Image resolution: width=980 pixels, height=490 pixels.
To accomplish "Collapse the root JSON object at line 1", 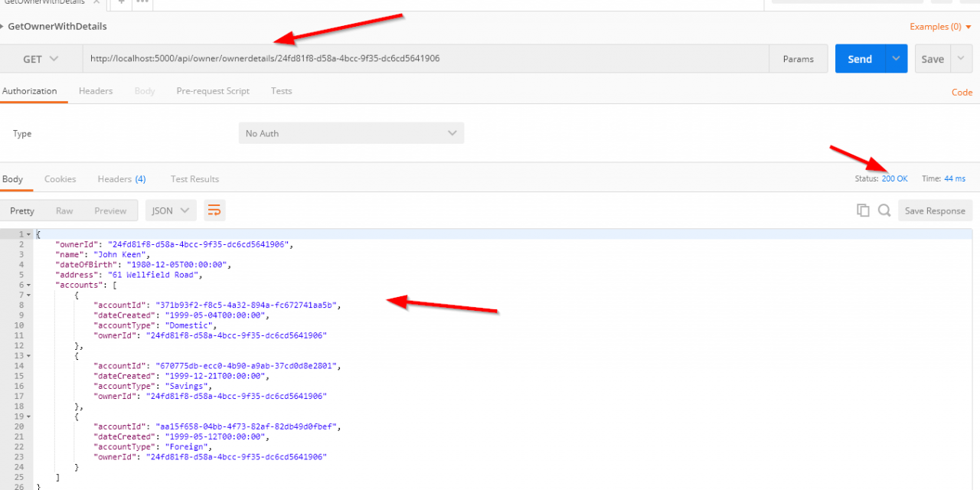I will [29, 234].
